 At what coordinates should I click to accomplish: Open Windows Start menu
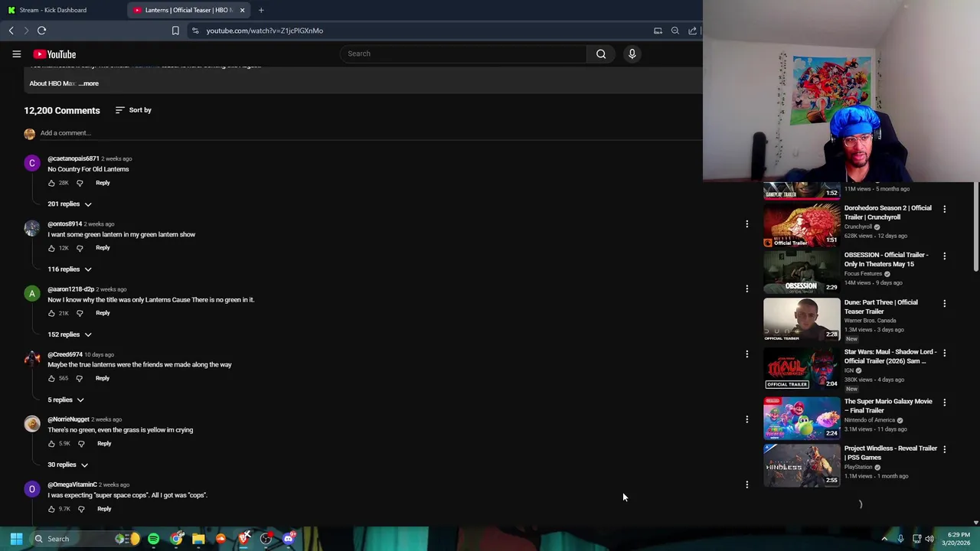(16, 539)
